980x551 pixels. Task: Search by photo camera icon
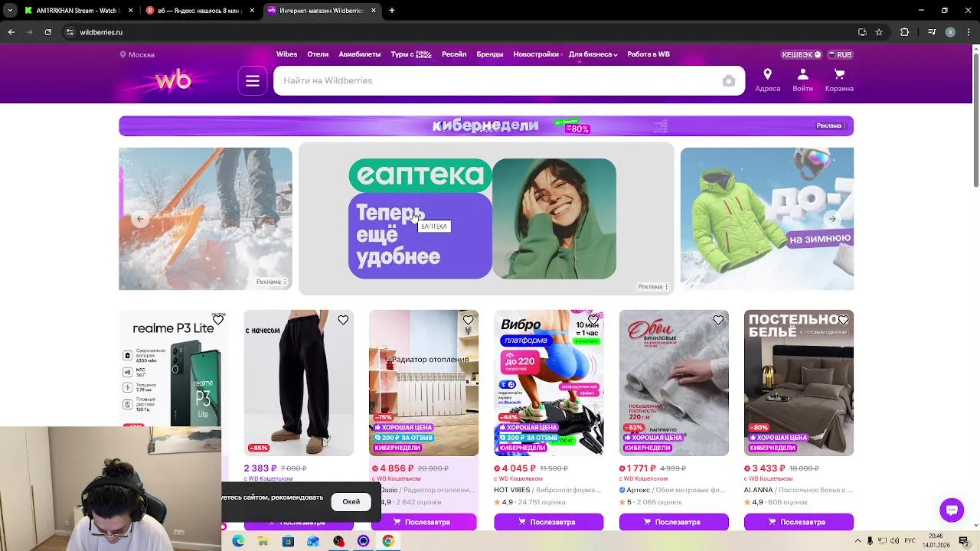tap(729, 81)
